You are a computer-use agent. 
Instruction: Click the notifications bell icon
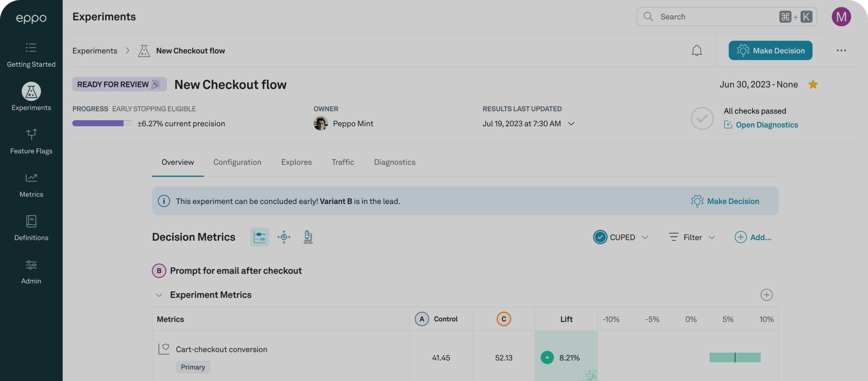click(x=696, y=51)
